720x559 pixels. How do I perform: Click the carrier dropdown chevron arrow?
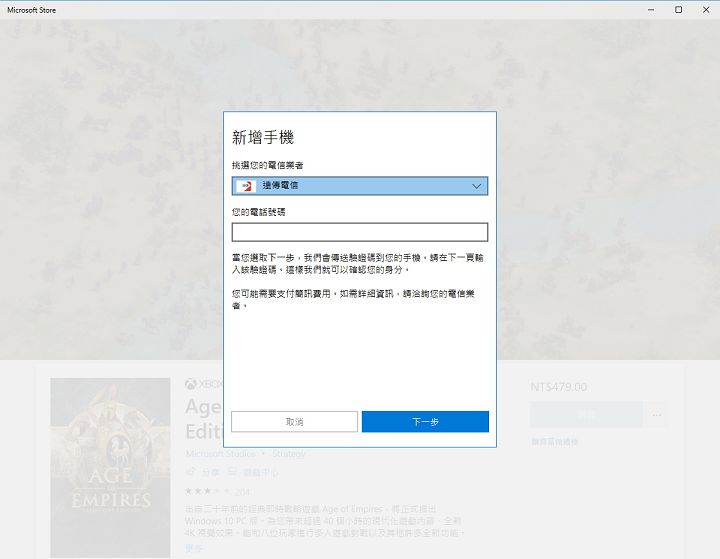tap(476, 186)
